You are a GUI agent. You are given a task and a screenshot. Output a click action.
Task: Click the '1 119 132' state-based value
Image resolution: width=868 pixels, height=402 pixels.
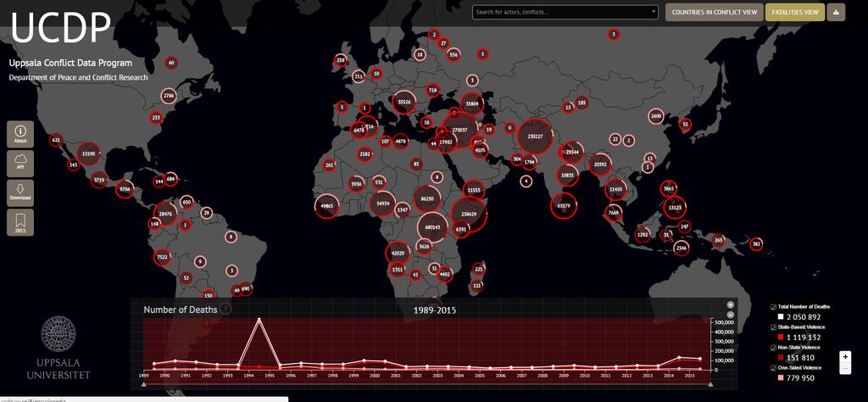pyautogui.click(x=804, y=338)
